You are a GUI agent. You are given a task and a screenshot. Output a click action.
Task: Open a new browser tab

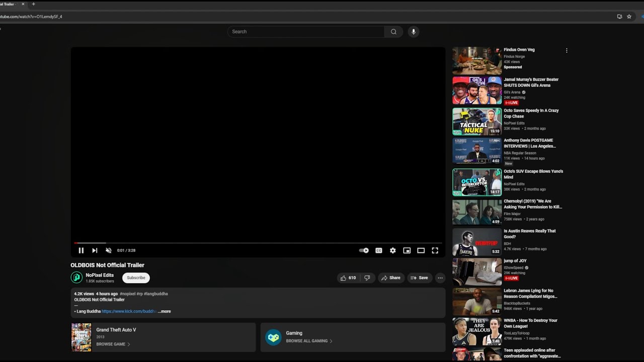33,4
